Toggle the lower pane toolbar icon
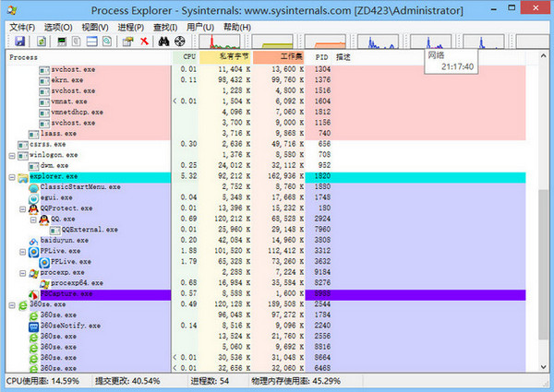The height and width of the screenshot is (392, 554). 93,42
